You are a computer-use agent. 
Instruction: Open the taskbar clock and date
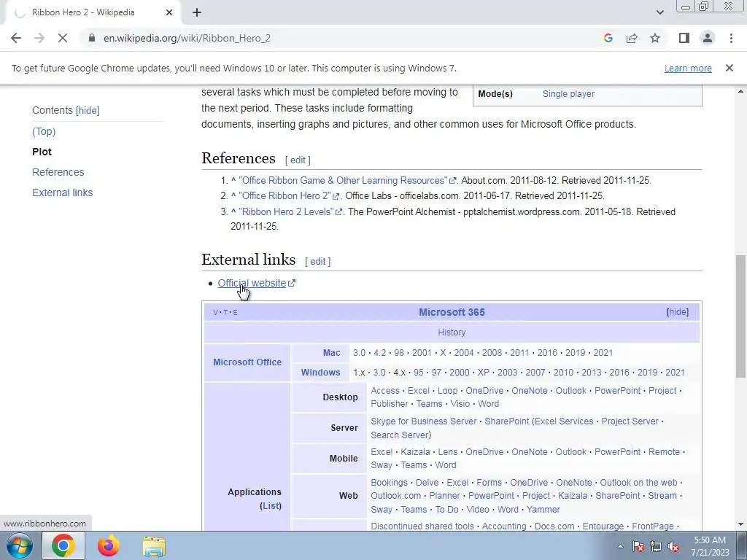pyautogui.click(x=710, y=546)
